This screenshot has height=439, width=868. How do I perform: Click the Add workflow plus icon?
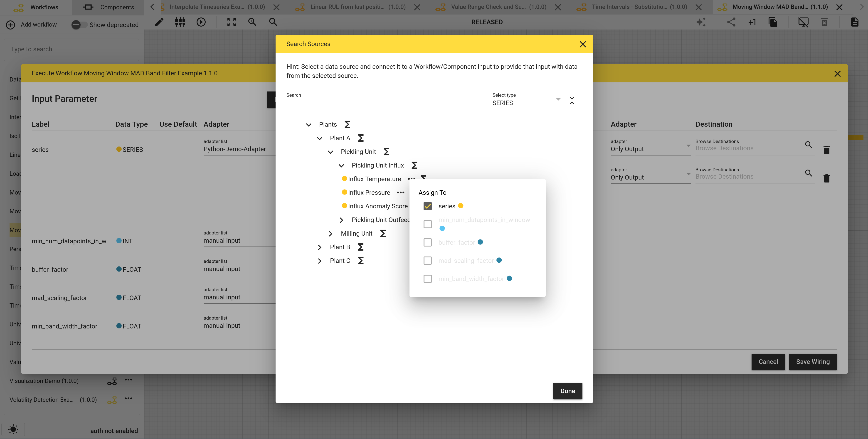click(x=10, y=25)
